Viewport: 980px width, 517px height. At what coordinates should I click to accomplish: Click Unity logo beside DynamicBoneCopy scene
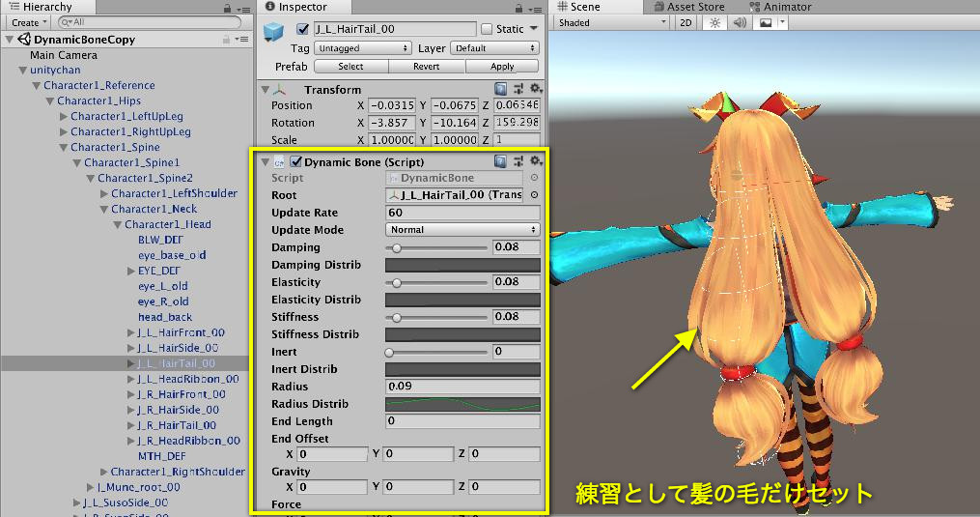pyautogui.click(x=24, y=39)
